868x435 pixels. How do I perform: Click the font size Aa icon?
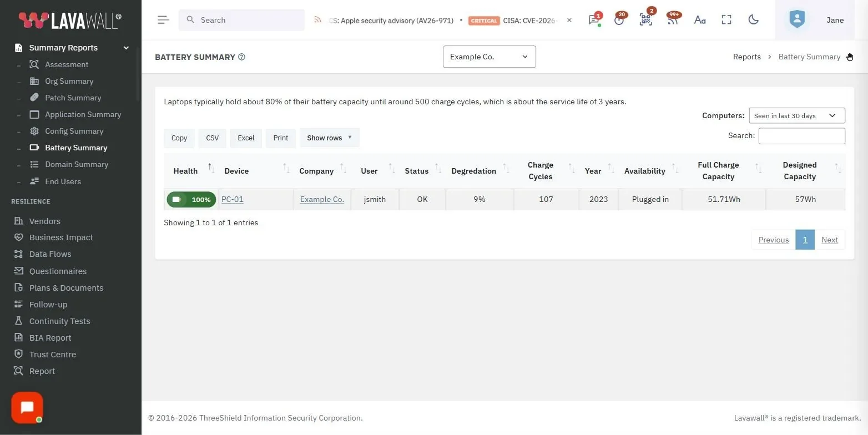tap(700, 20)
